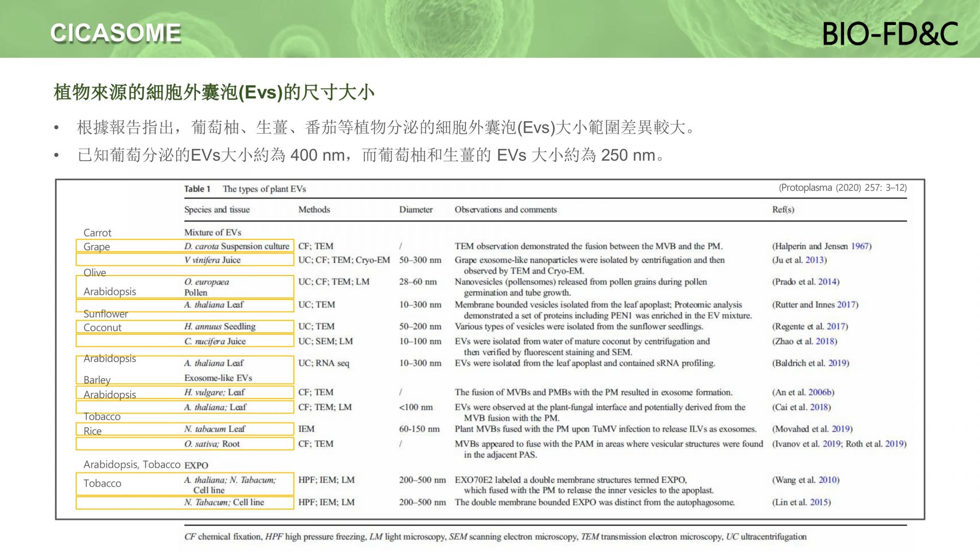The width and height of the screenshot is (980, 551).
Task: Click the An et al. 2006b citation
Action: (803, 392)
